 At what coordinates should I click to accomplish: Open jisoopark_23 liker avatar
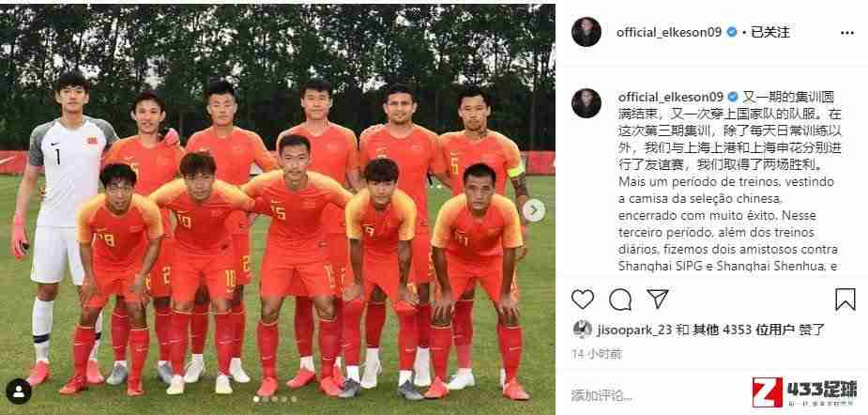click(582, 330)
